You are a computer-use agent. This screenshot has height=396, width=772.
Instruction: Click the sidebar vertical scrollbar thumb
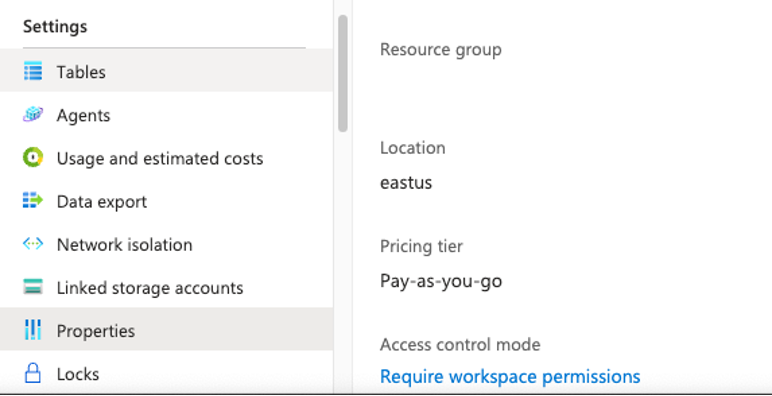pos(343,73)
